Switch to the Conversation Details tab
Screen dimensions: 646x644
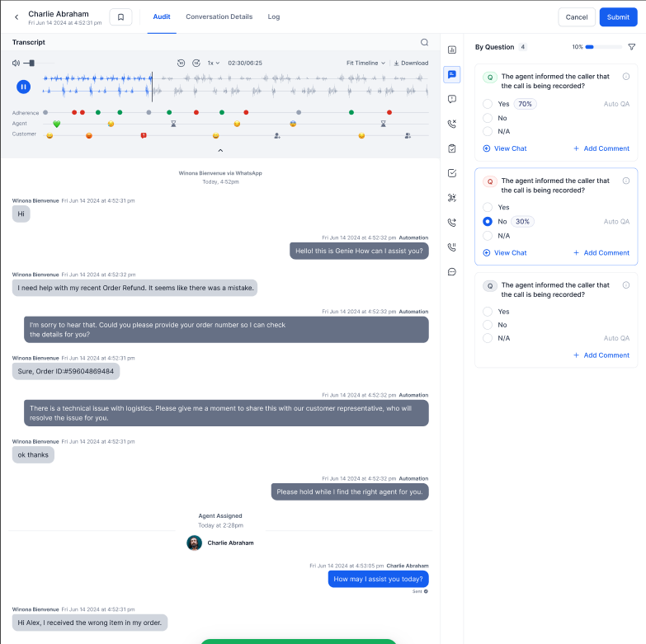point(219,16)
